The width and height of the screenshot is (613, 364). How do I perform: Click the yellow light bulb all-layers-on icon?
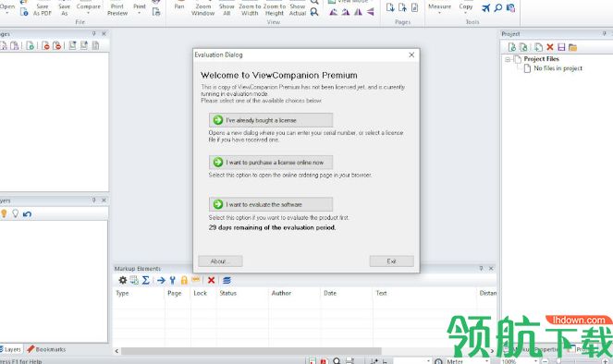pos(4,213)
